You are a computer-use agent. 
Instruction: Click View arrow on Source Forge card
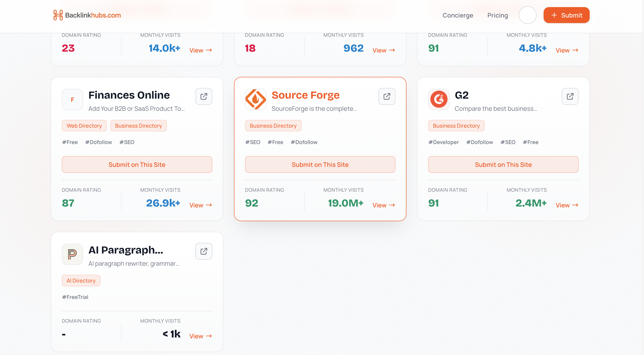pyautogui.click(x=384, y=205)
